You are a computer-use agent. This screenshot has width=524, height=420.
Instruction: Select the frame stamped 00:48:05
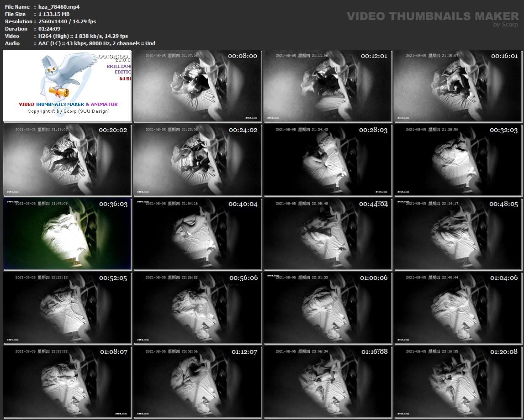tap(457, 234)
